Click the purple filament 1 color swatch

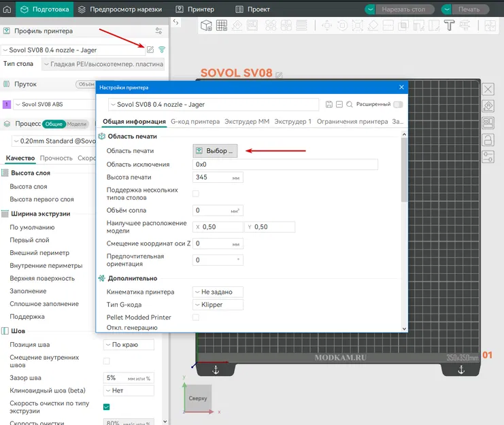pos(7,105)
